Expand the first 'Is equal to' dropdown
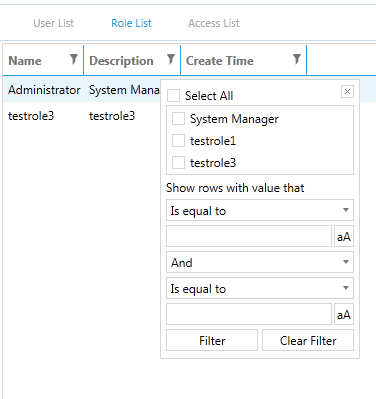This screenshot has width=376, height=399. tap(260, 210)
